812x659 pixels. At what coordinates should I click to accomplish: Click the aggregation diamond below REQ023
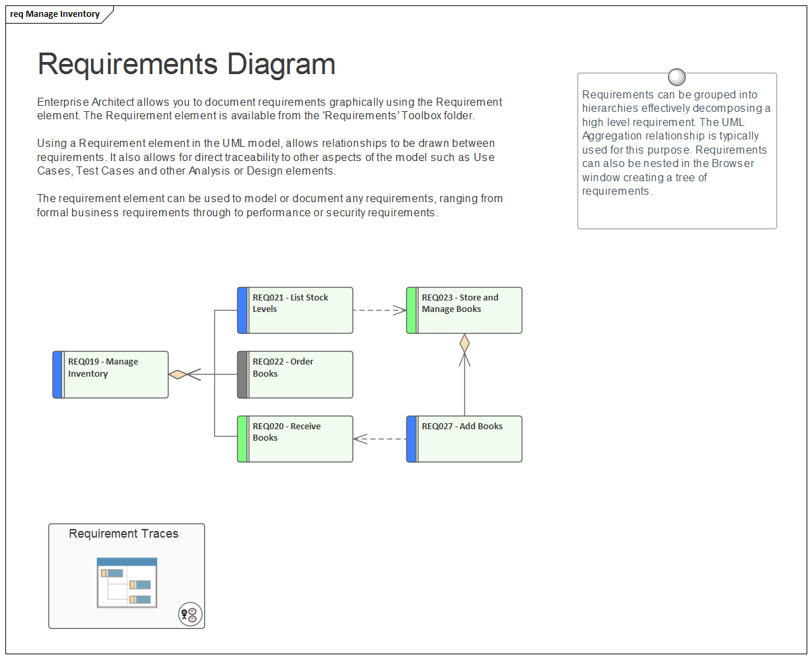pyautogui.click(x=464, y=344)
